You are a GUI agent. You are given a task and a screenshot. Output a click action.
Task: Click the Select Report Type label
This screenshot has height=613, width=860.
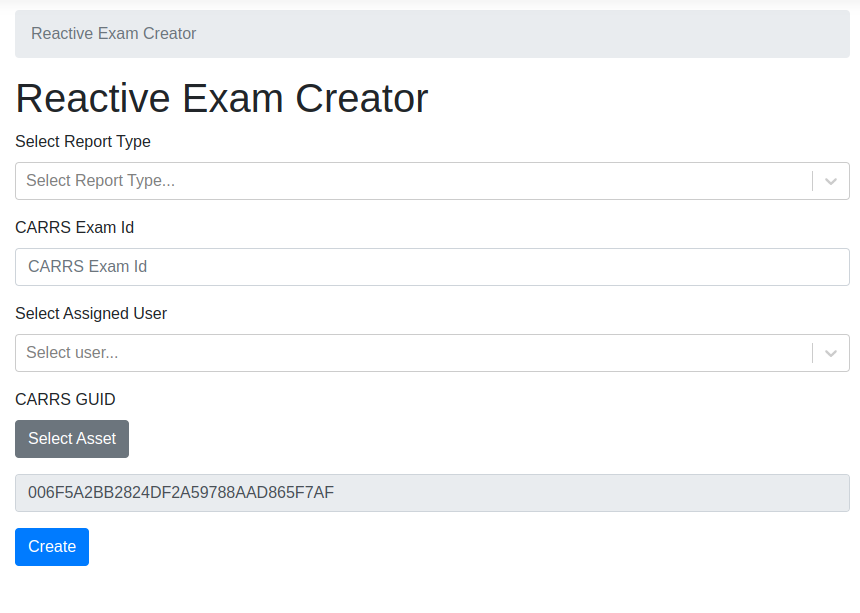tap(83, 142)
